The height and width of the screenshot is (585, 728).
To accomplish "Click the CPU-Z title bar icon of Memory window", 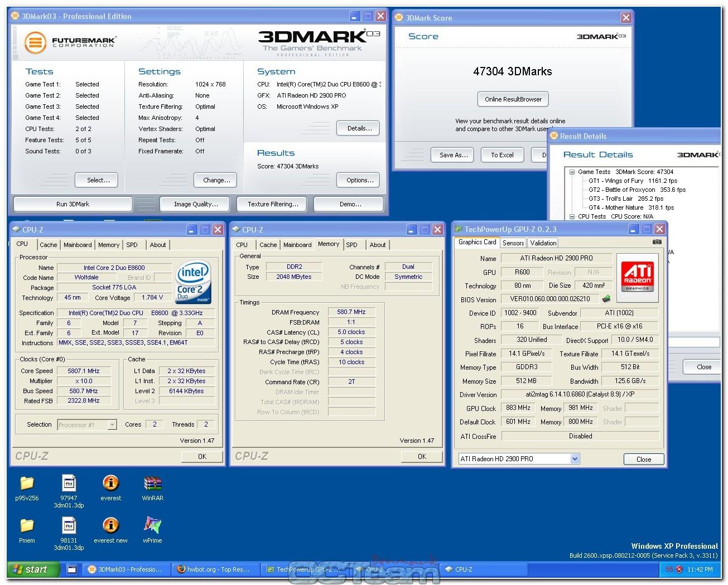I will (x=235, y=229).
